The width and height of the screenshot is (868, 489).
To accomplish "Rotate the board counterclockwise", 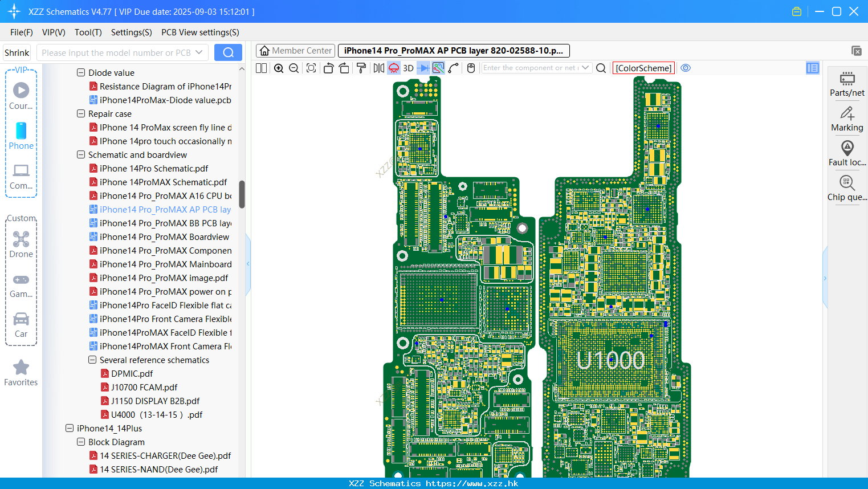I will tap(328, 68).
